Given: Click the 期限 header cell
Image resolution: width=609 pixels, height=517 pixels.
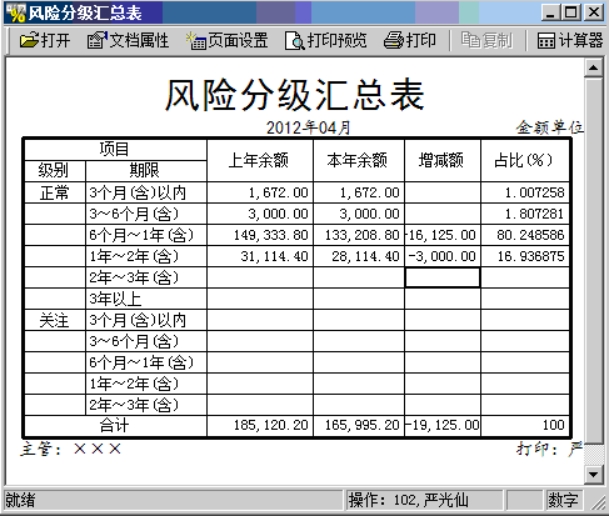Looking at the screenshot, I should (145, 171).
